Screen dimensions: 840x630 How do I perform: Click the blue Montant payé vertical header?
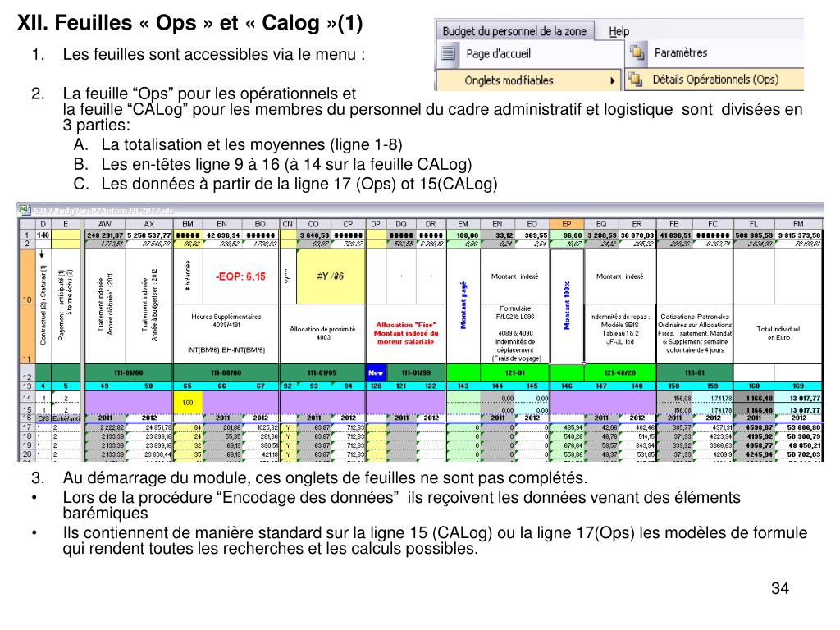tap(463, 305)
